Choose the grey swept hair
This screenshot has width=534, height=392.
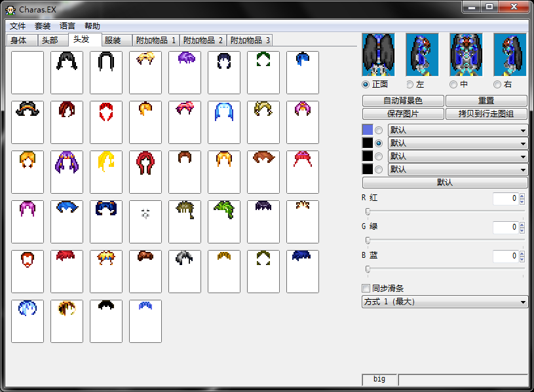coord(185,271)
